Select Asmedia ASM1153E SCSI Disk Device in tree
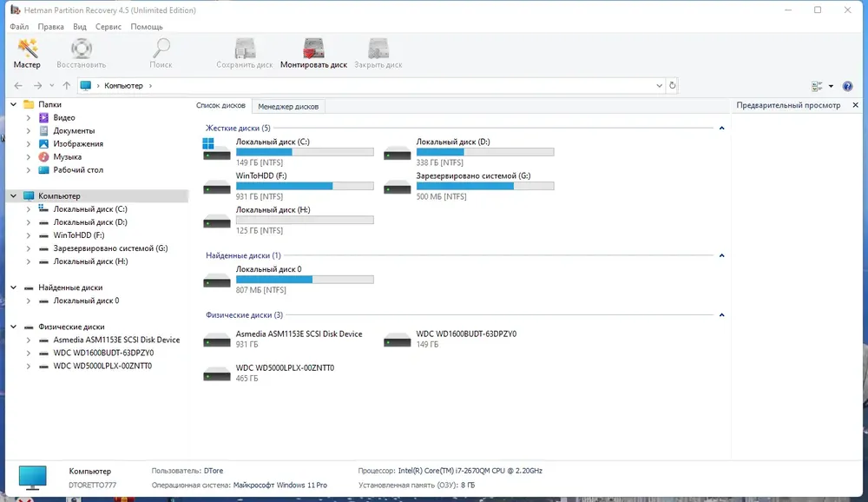 [x=116, y=340]
